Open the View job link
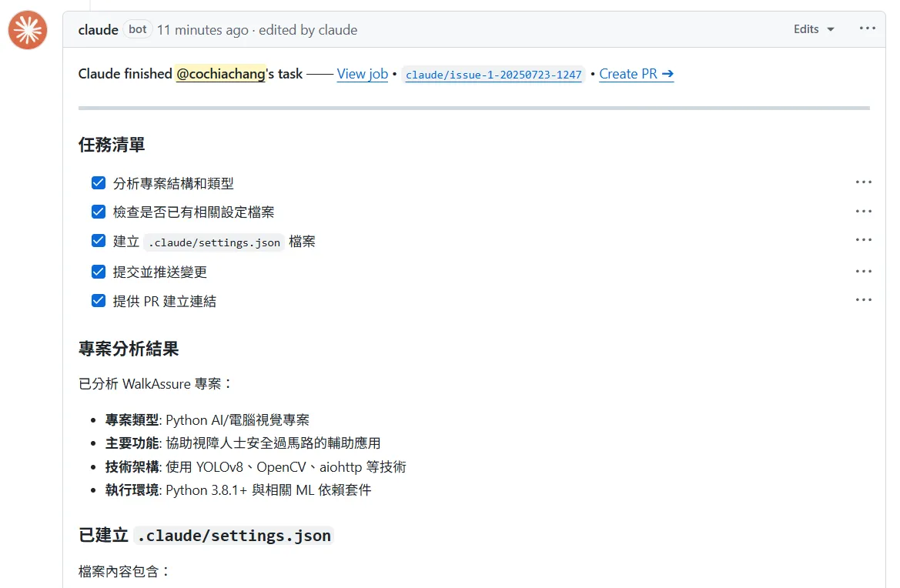The height and width of the screenshot is (588, 900). pos(362,74)
